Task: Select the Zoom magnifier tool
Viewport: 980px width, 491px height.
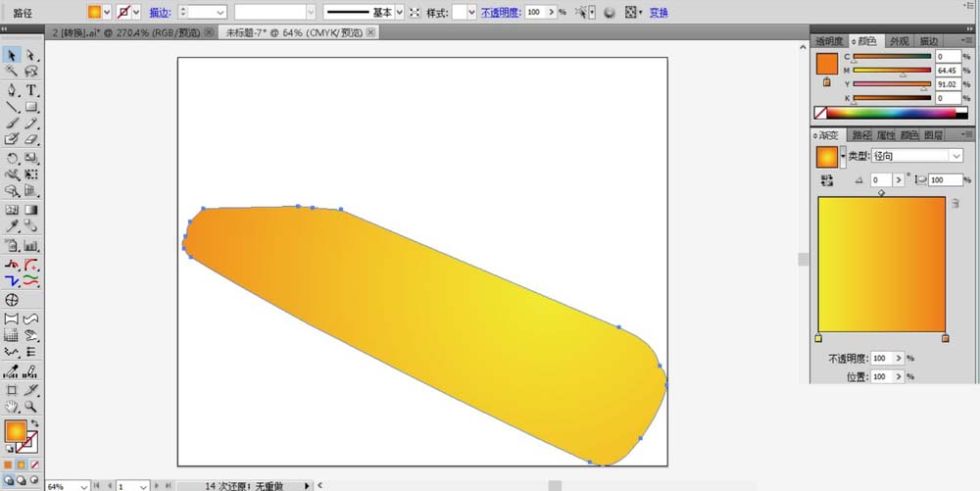Action: tap(30, 407)
